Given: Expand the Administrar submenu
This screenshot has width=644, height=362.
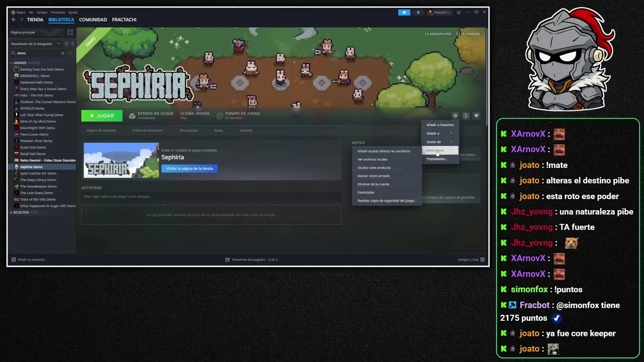Looking at the screenshot, I should 440,150.
